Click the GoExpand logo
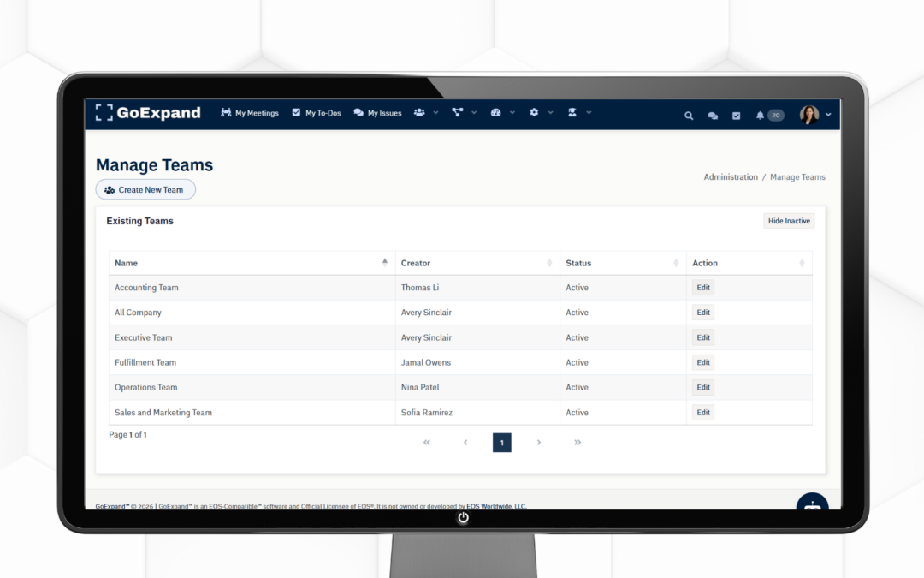Image resolution: width=924 pixels, height=578 pixels. pyautogui.click(x=148, y=113)
